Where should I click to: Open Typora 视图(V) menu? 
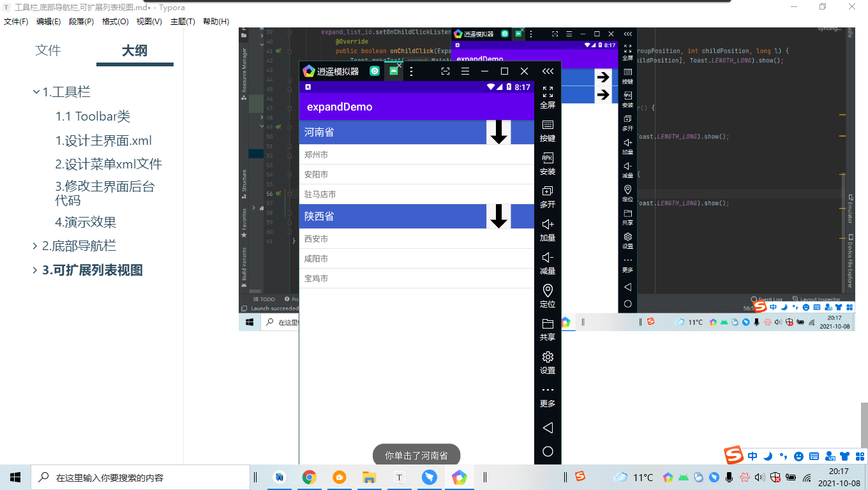point(149,21)
